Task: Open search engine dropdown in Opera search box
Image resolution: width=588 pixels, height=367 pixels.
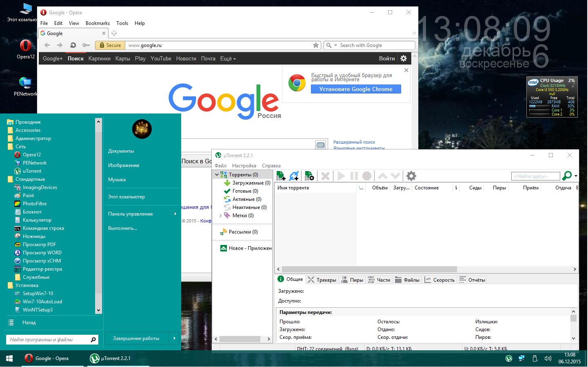Action: point(336,45)
